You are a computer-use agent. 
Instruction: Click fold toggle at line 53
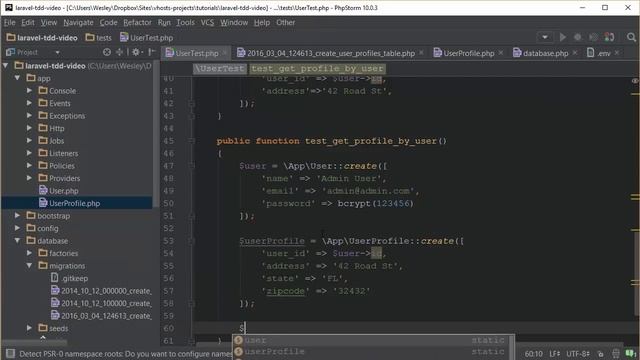[x=191, y=241]
